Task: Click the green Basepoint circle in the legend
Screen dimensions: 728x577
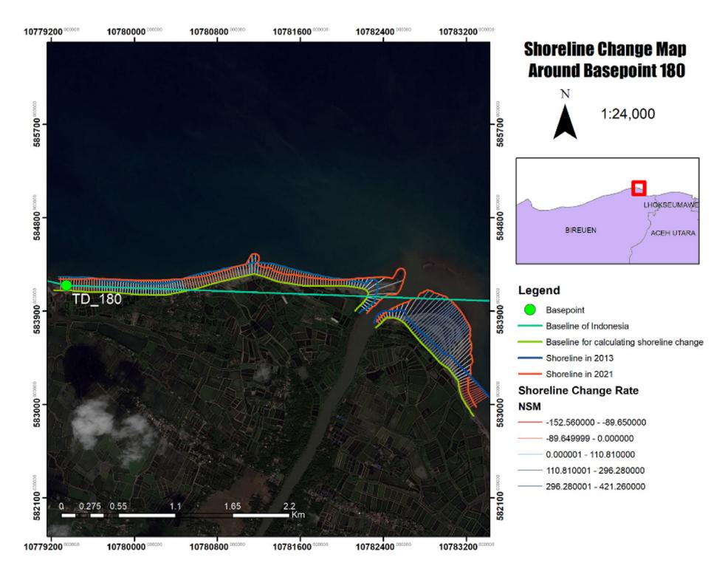Action: [529, 310]
